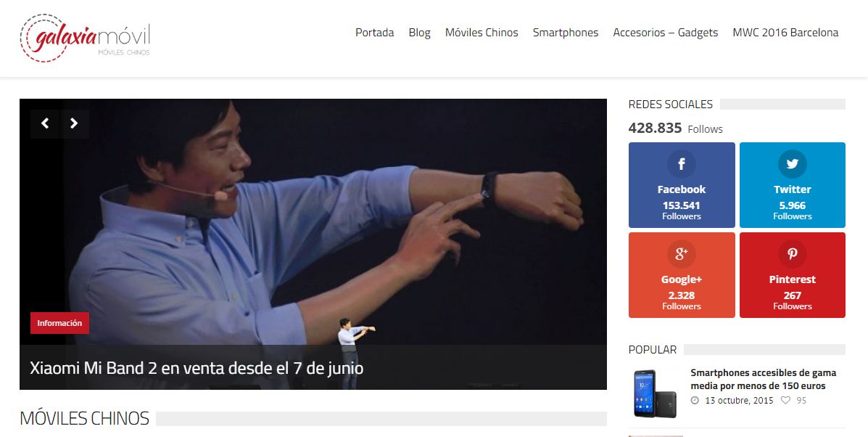Advance to next slide arrow
This screenshot has height=437, width=868.
pyautogui.click(x=74, y=123)
